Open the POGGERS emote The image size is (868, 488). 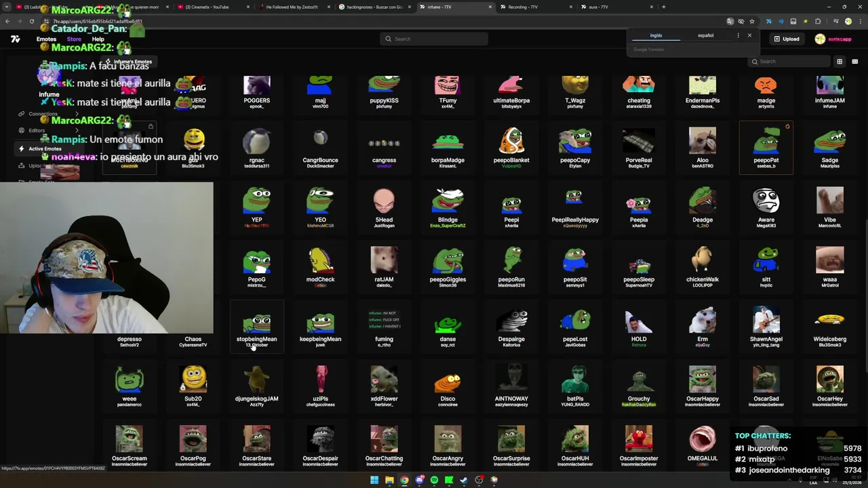point(256,92)
